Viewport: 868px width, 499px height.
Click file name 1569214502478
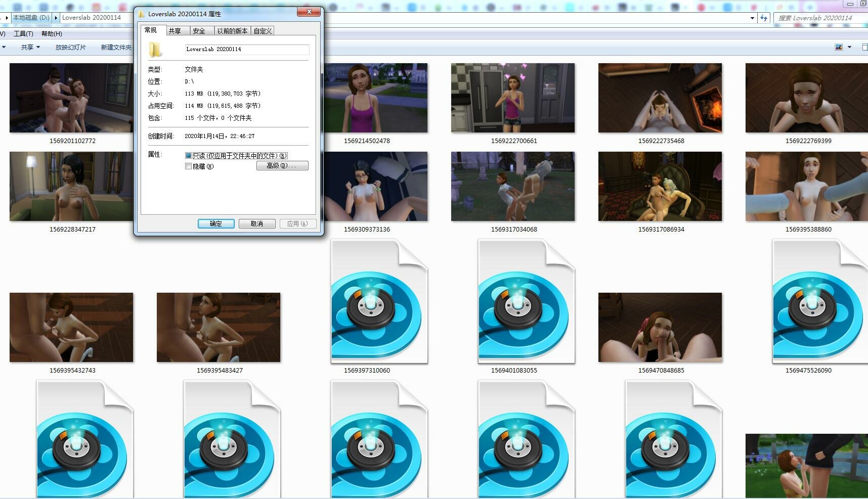tap(367, 141)
